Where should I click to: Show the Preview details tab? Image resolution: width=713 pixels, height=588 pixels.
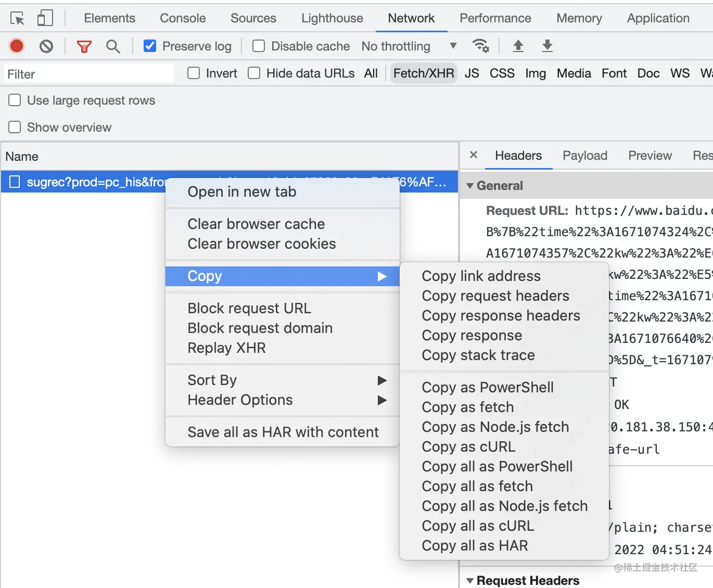[650, 156]
